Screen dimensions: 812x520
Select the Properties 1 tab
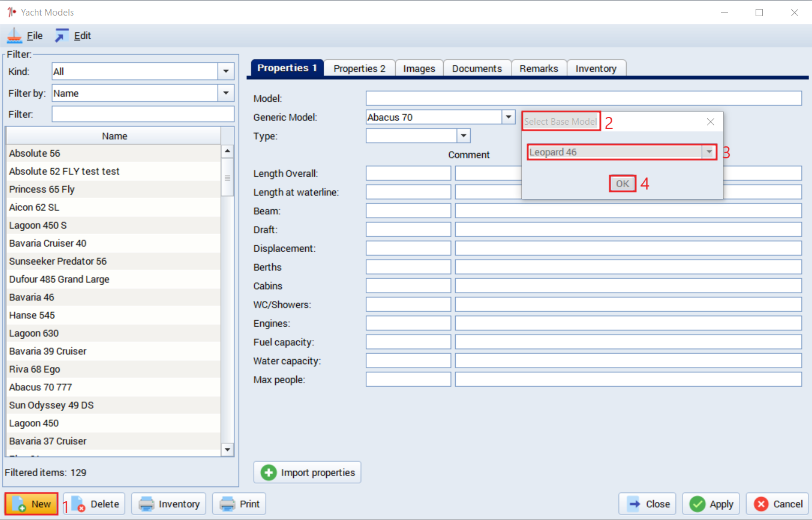287,68
